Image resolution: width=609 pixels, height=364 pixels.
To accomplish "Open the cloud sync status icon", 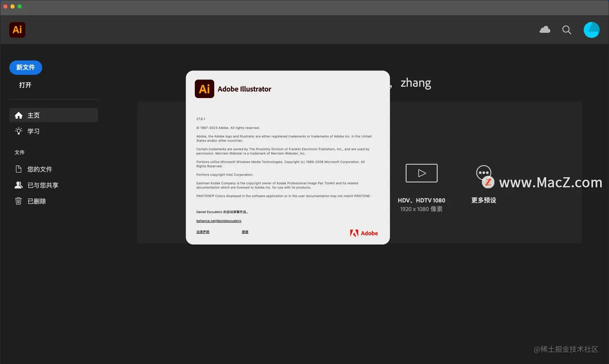I will [545, 30].
